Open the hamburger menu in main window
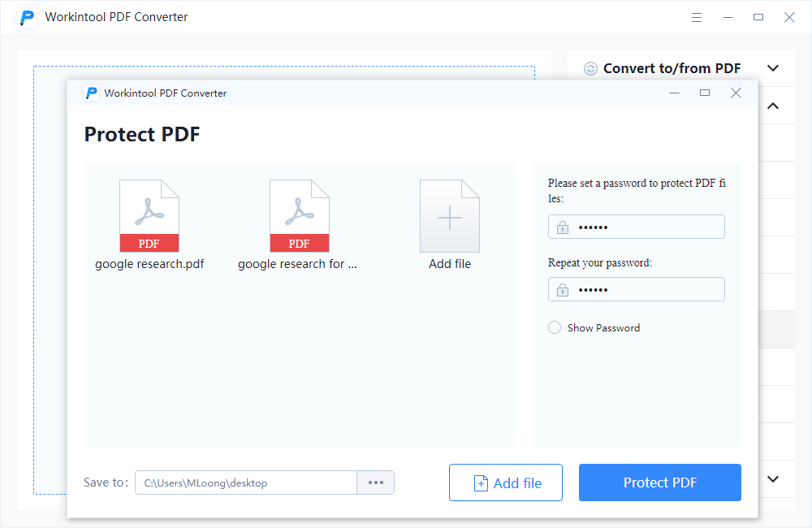Screen dimensions: 812x528 click(x=697, y=18)
